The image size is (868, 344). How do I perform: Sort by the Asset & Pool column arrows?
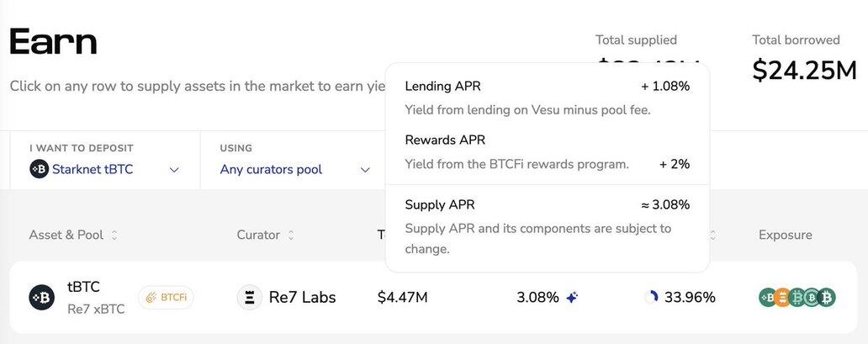tap(114, 236)
